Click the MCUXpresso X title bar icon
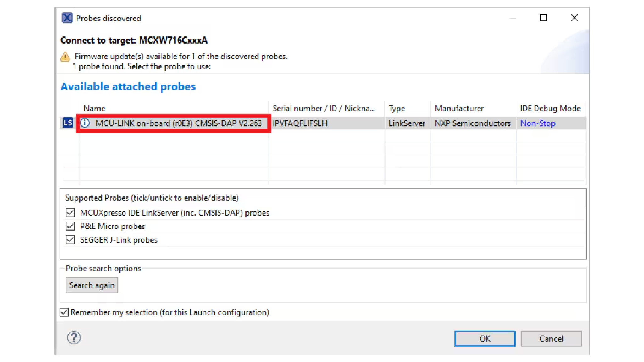Screen dimensions: 644x362 tap(67, 18)
